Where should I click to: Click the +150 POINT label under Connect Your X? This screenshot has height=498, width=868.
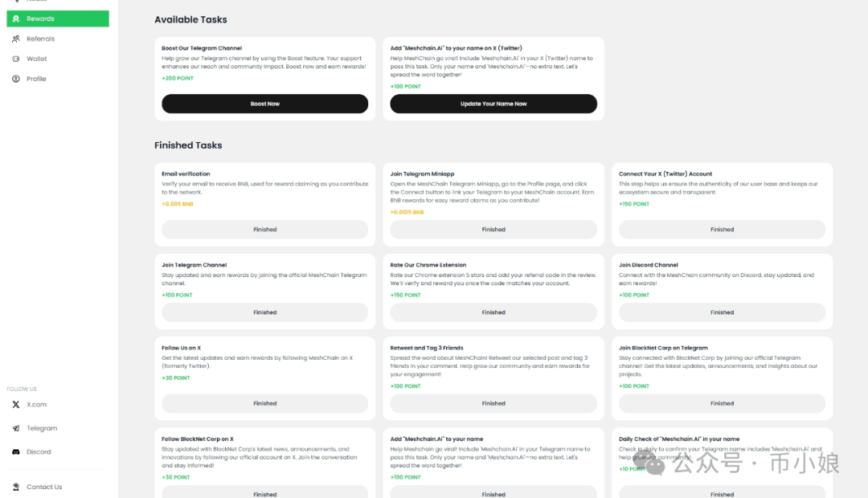click(634, 204)
